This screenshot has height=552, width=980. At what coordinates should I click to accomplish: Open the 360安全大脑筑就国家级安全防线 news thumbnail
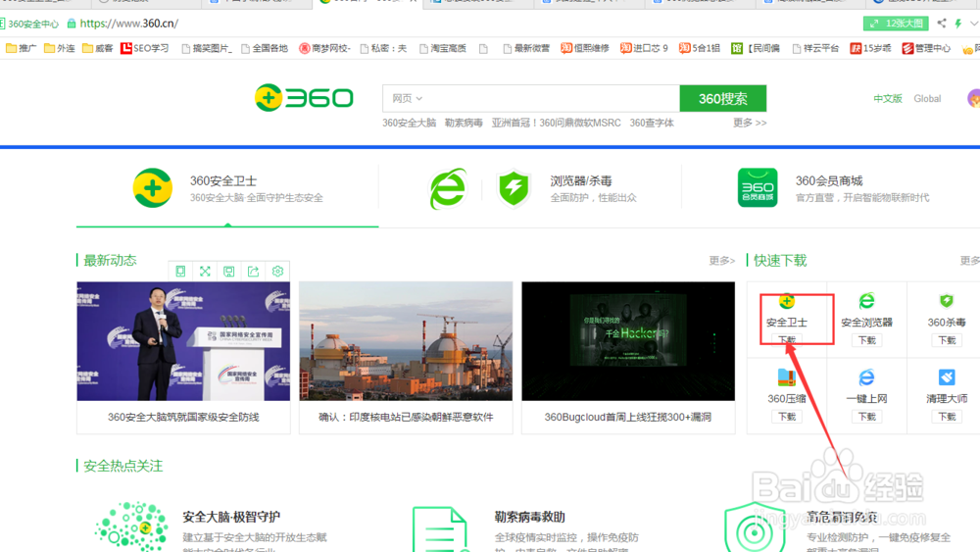coord(183,341)
